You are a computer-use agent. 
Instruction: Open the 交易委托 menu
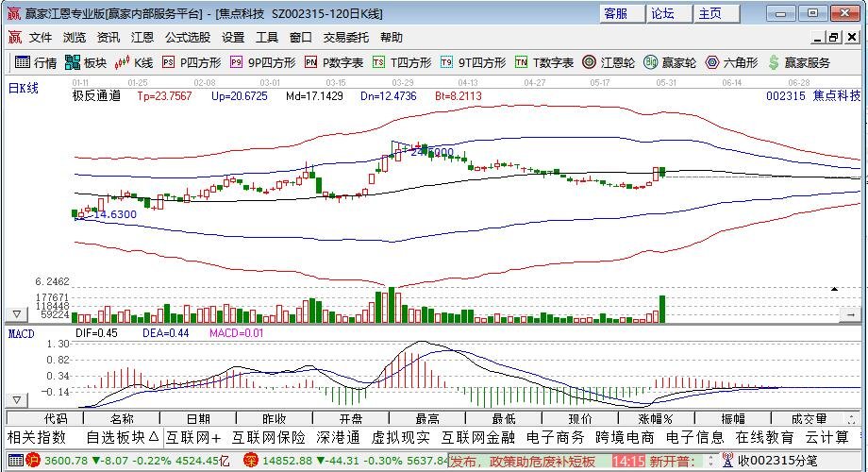tap(346, 38)
